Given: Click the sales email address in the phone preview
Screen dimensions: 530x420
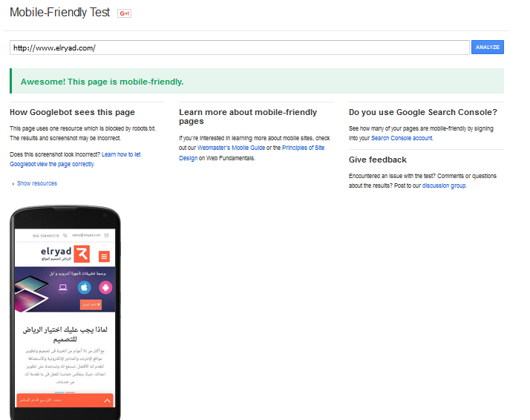Looking at the screenshot, I should click(x=86, y=235).
